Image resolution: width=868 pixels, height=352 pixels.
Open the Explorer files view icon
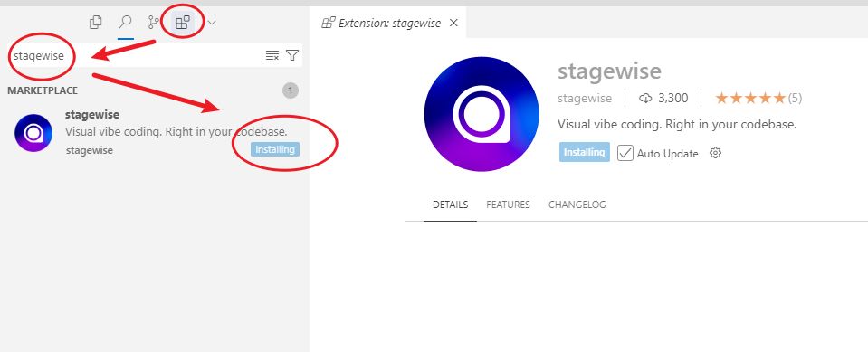coord(96,23)
